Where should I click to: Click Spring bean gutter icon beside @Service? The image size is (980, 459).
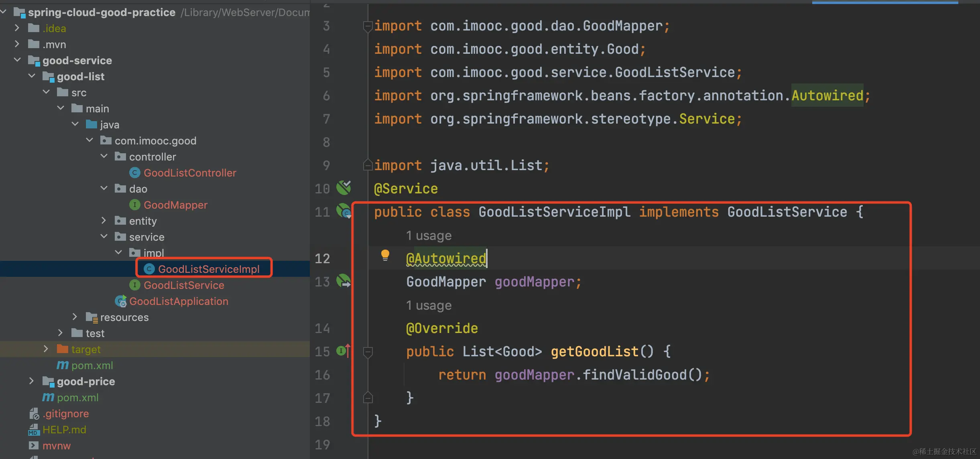(344, 188)
